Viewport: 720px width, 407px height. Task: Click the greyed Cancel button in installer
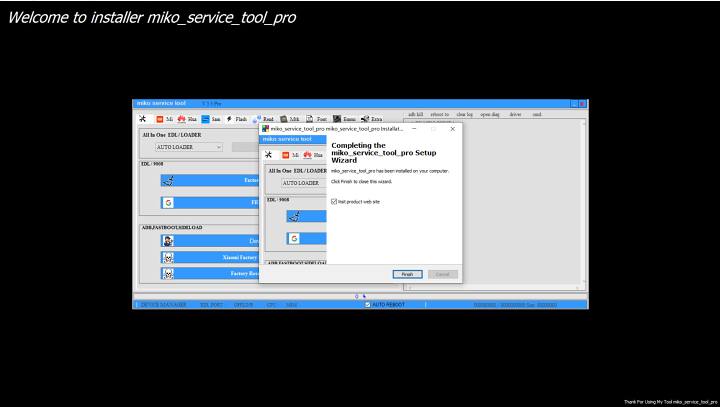443,274
